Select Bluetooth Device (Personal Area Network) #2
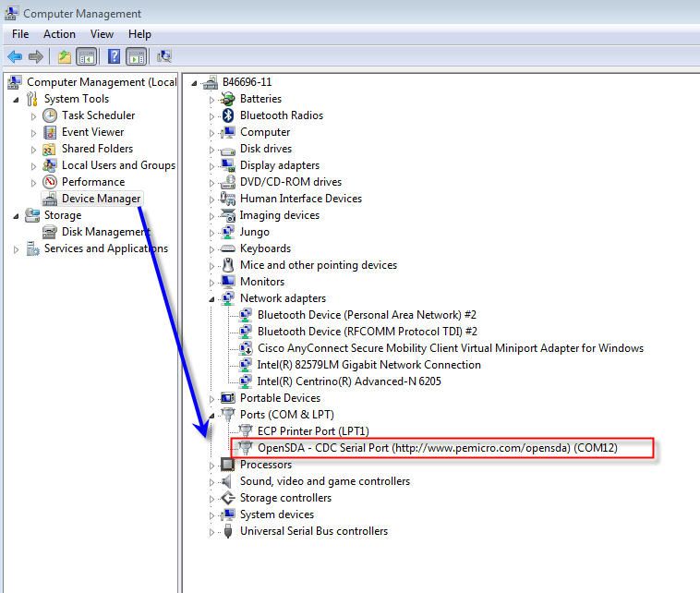 point(367,315)
